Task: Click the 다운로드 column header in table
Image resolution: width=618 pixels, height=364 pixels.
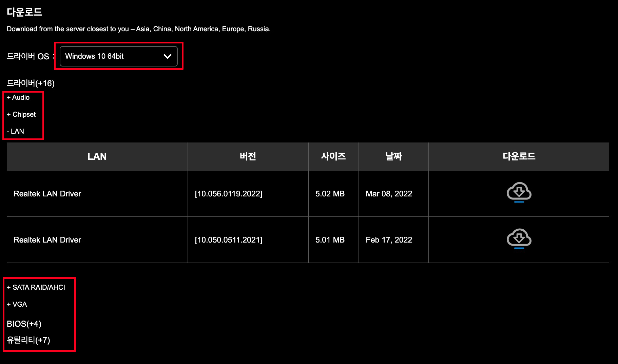Action: point(519,156)
